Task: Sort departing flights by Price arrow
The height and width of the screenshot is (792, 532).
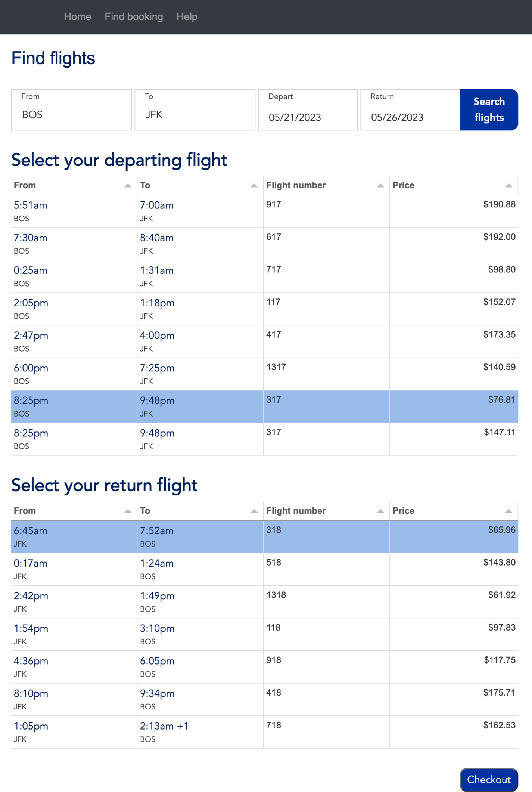Action: point(508,186)
